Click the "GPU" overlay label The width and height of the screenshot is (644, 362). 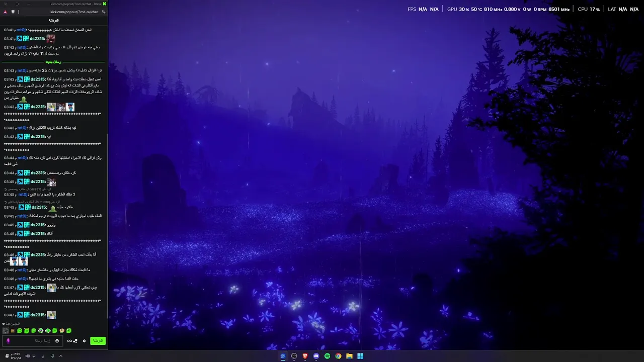[x=452, y=9]
